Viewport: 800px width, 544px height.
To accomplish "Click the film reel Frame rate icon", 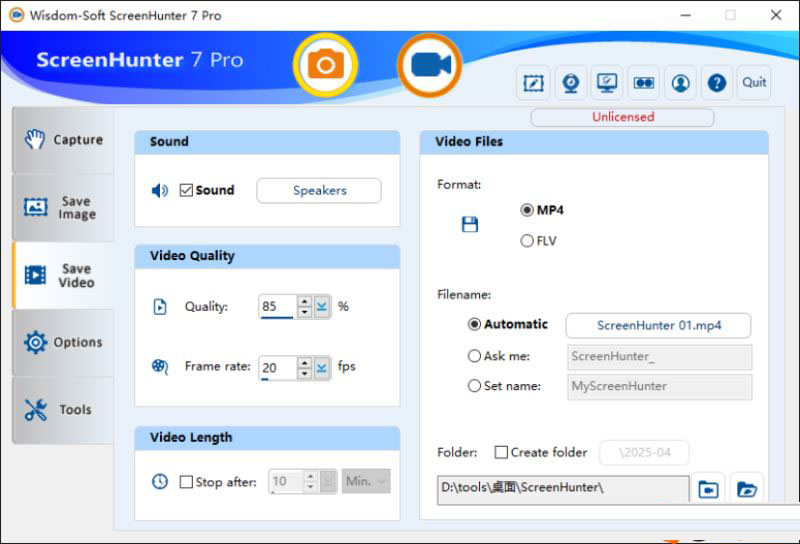I will pos(160,366).
